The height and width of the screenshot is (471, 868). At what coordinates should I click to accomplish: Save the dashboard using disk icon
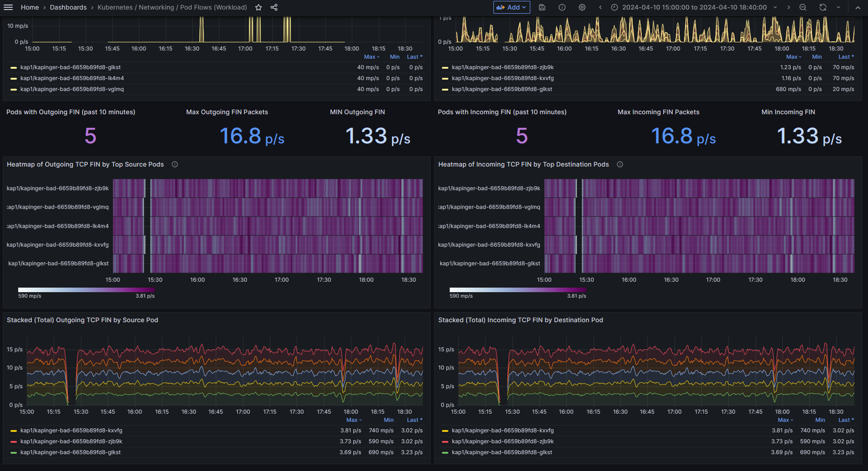click(542, 7)
